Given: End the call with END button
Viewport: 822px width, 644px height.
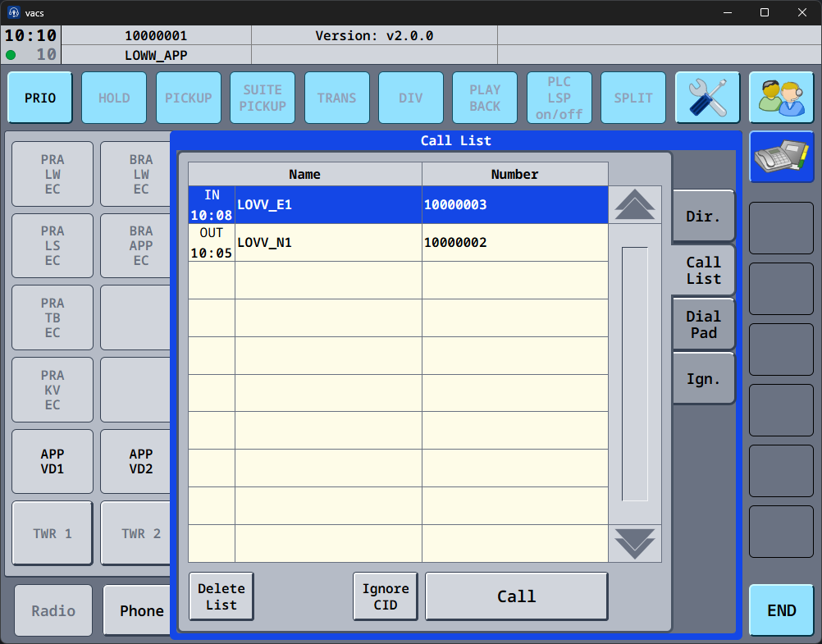Looking at the screenshot, I should coord(781,610).
